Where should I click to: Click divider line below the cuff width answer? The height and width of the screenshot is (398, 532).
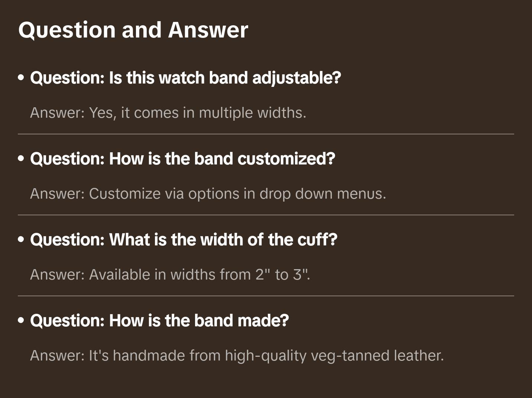click(266, 296)
